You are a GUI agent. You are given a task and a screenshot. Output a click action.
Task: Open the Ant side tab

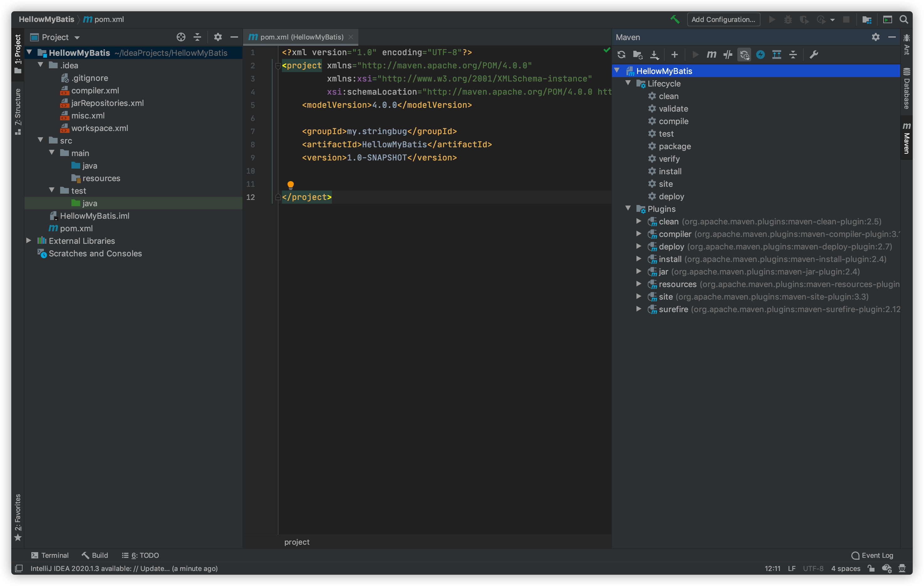coord(906,44)
